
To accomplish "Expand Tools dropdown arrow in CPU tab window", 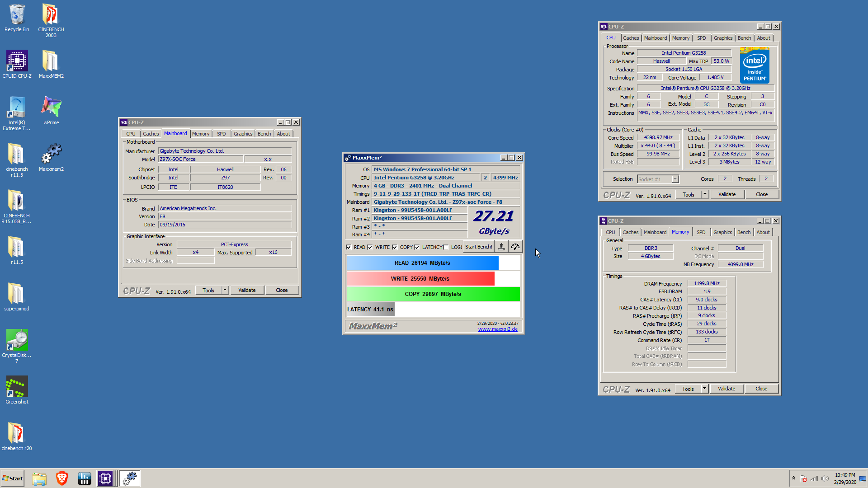I will (705, 194).
